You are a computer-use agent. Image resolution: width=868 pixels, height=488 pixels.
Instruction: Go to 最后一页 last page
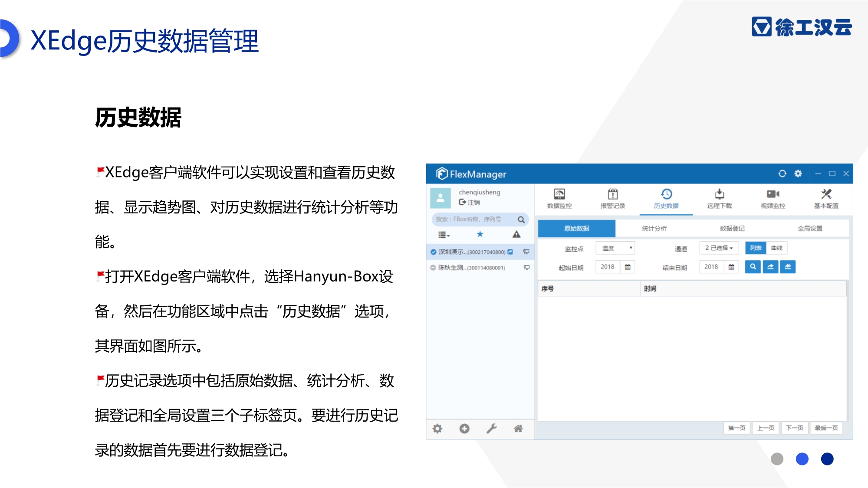point(826,428)
